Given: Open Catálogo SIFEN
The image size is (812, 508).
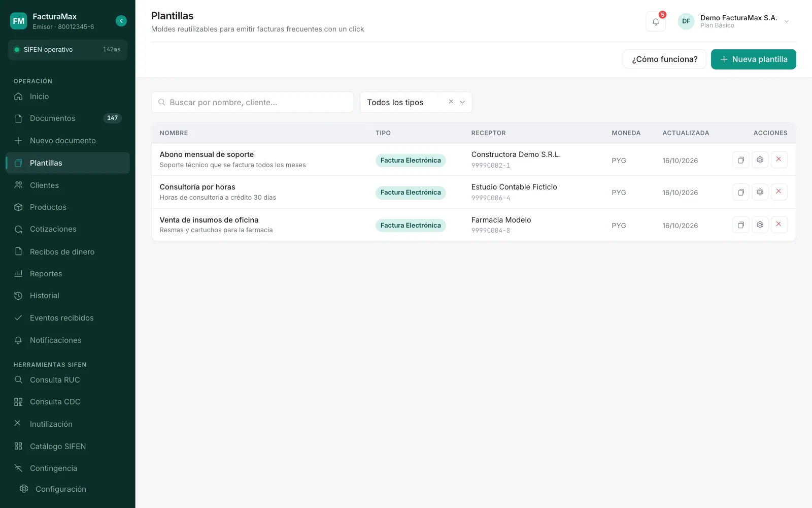Looking at the screenshot, I should (x=67, y=447).
